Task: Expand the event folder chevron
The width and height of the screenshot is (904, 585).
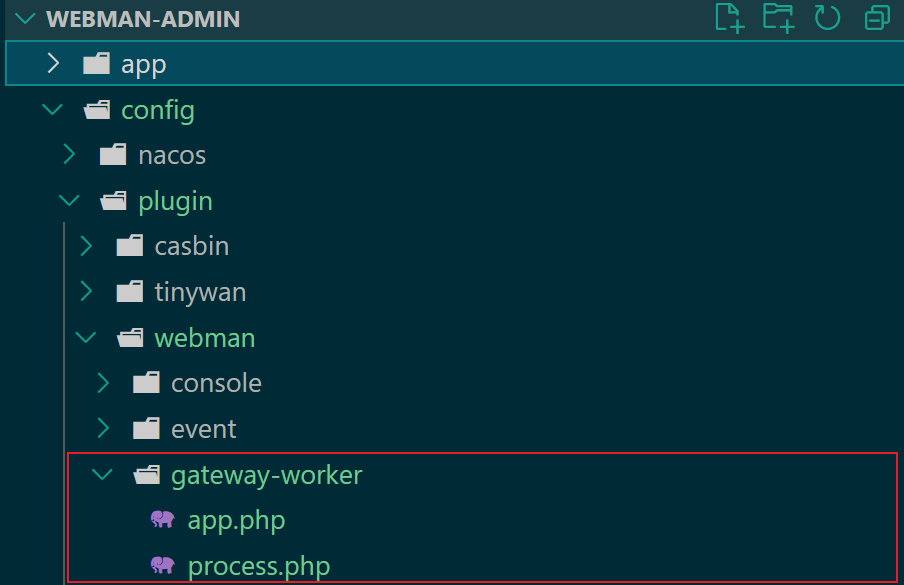Action: [103, 428]
